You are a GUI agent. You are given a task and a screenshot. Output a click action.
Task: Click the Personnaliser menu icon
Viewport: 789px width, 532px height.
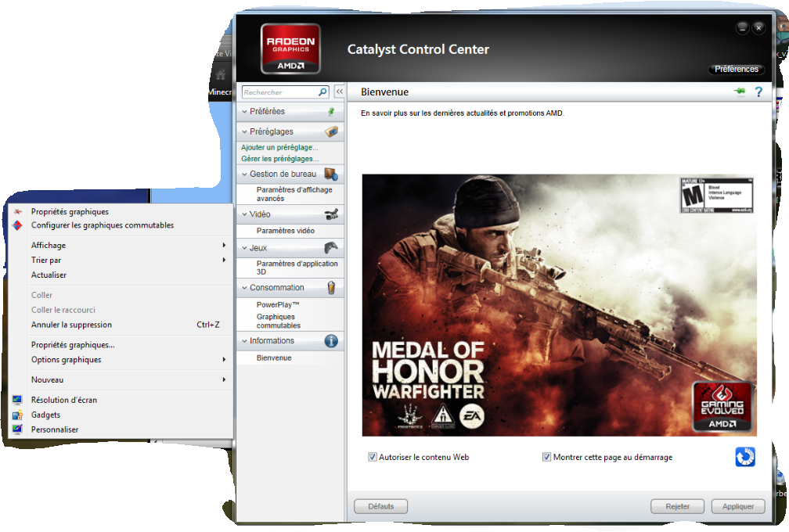tap(17, 430)
